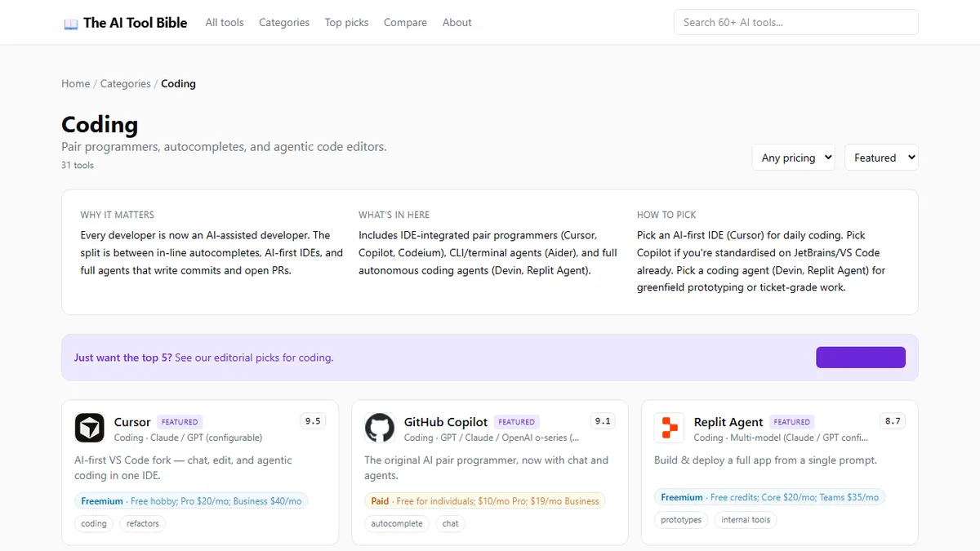Click the GitHub Copilot octocat logo

(380, 428)
